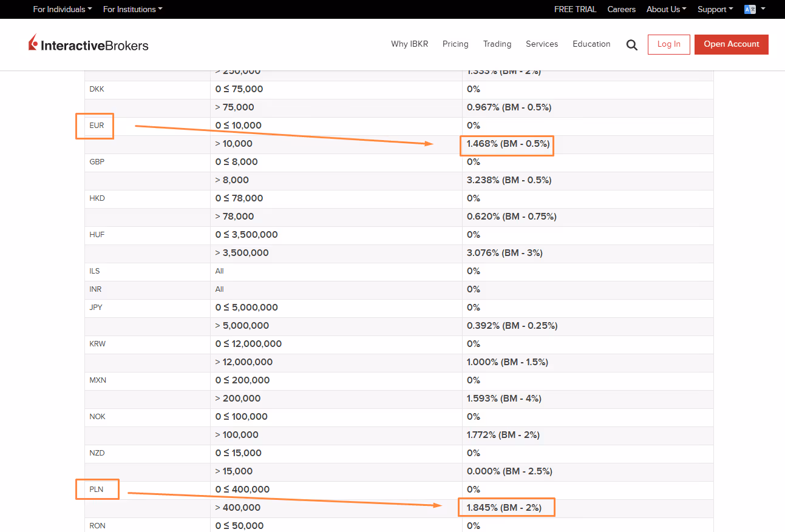Open the Education menu
This screenshot has width=785, height=532.
pos(591,44)
